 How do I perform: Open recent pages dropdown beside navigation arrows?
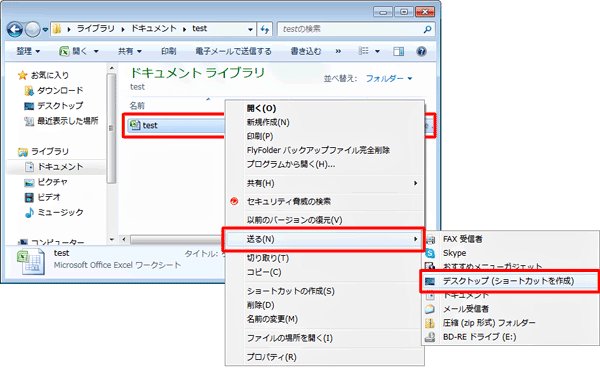click(45, 29)
